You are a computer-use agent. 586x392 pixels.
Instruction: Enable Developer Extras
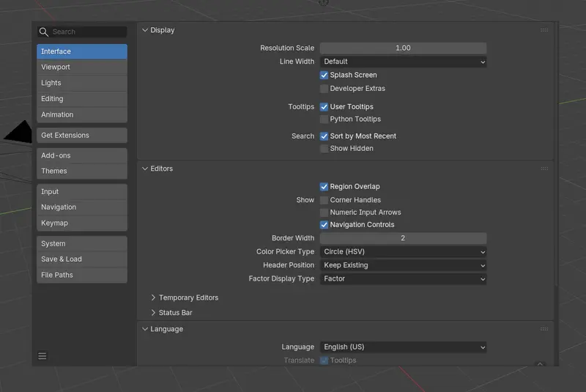point(324,89)
